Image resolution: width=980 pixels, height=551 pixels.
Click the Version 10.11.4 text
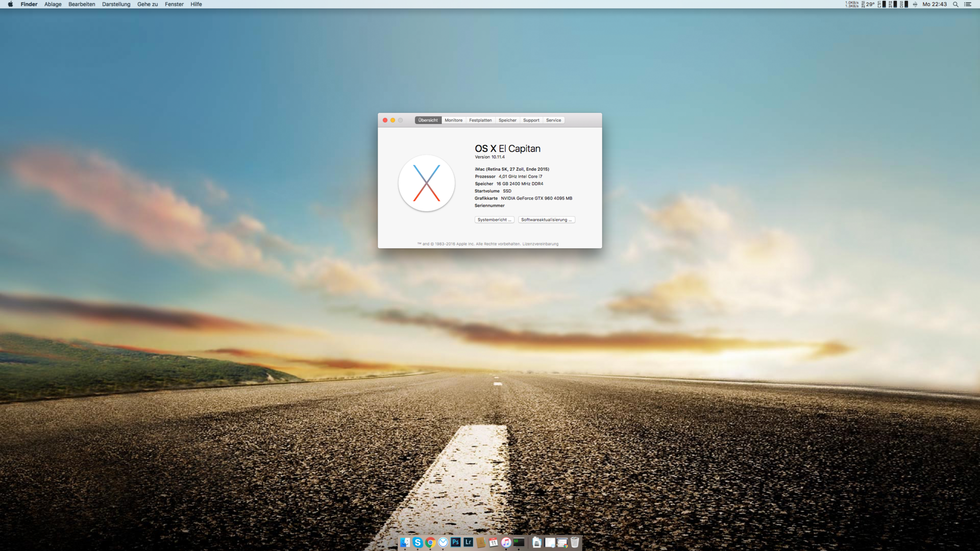(x=489, y=157)
